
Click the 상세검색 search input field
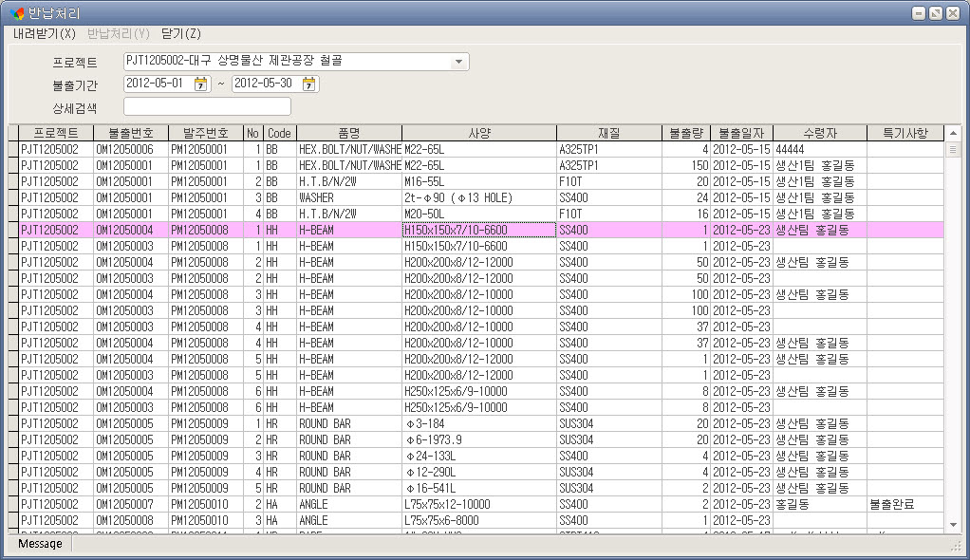point(207,107)
